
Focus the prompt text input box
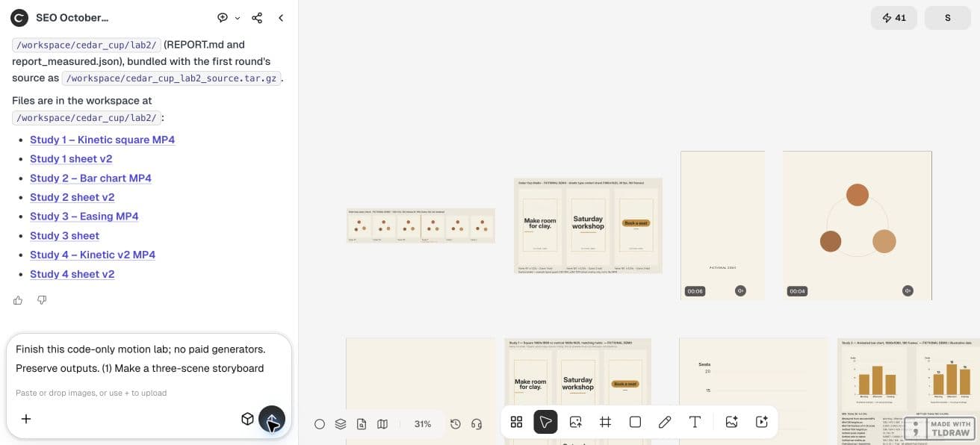149,358
